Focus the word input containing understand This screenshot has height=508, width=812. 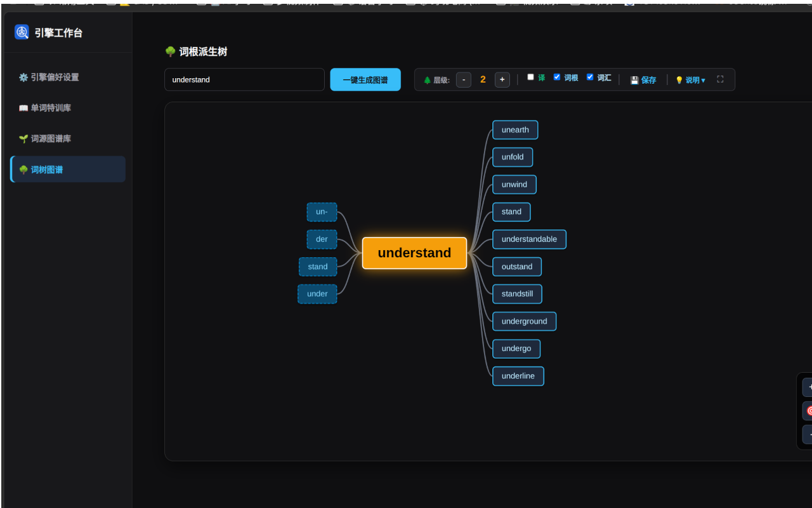244,79
